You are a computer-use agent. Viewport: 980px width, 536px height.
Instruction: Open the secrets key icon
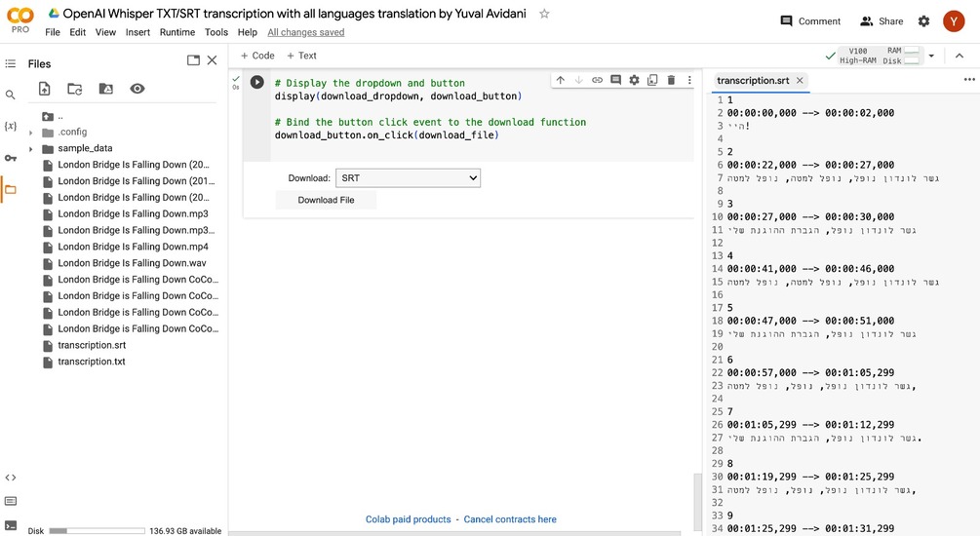point(10,158)
